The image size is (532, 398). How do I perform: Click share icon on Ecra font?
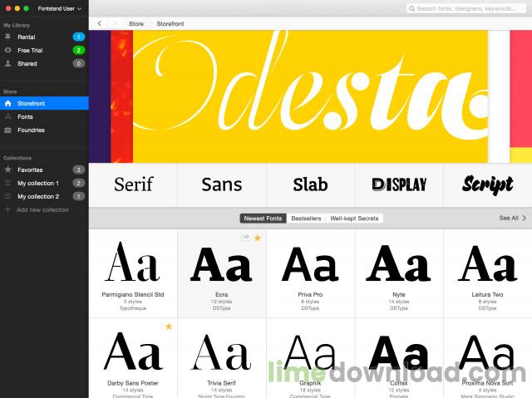pyautogui.click(x=245, y=238)
